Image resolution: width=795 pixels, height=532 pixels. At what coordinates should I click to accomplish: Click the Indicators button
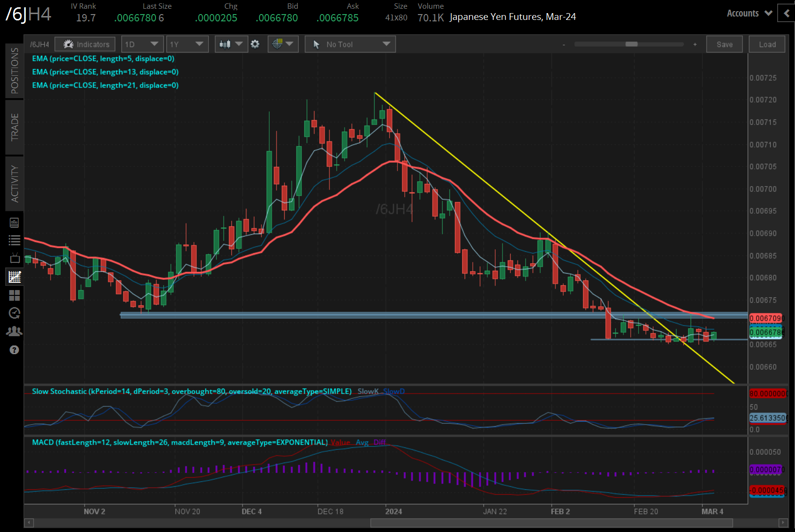click(x=86, y=44)
